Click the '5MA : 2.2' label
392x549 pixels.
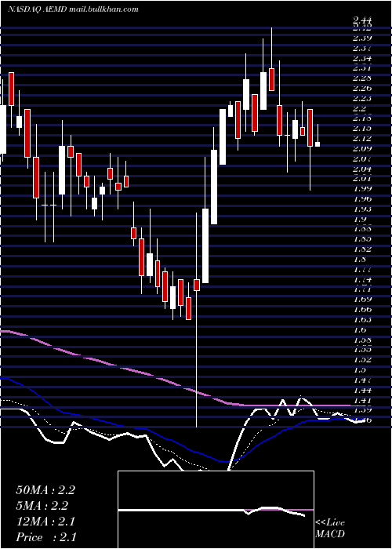42,506
